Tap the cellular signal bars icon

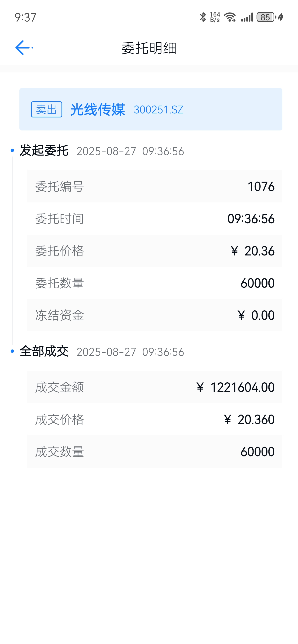(247, 17)
